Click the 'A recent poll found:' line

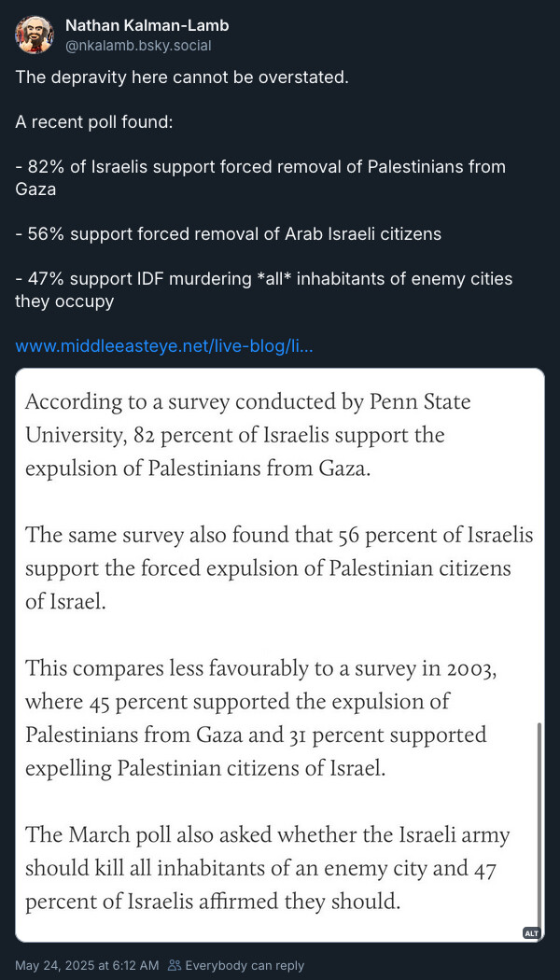tap(93, 121)
